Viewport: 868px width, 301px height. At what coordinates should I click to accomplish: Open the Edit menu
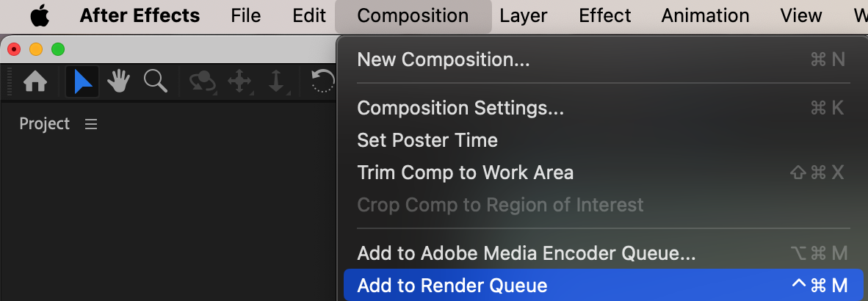click(x=308, y=15)
